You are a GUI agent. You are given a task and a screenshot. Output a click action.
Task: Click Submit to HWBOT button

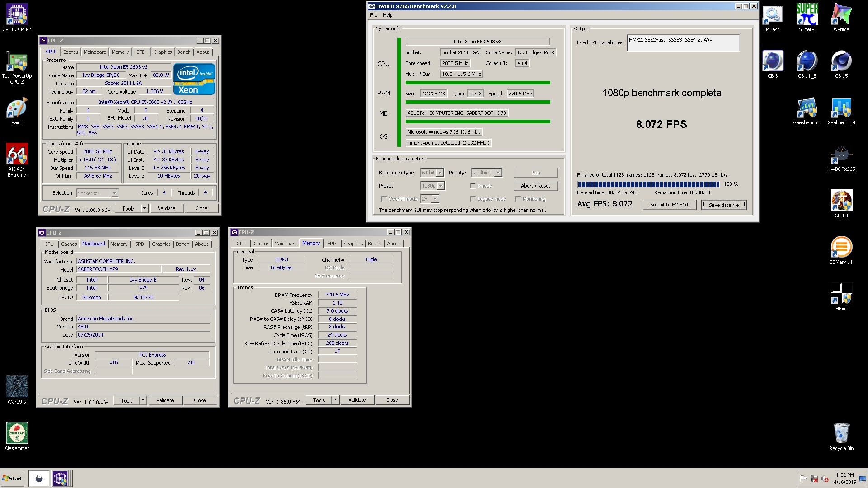[670, 205]
